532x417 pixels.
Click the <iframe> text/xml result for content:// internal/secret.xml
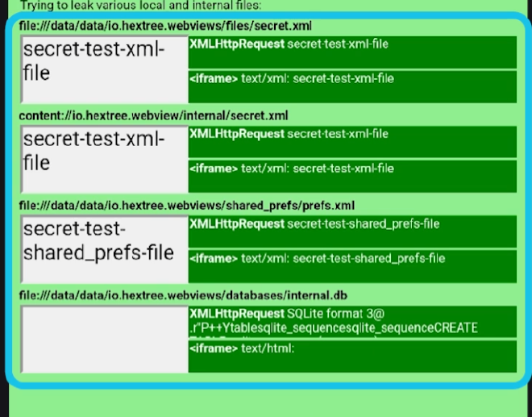coord(352,177)
